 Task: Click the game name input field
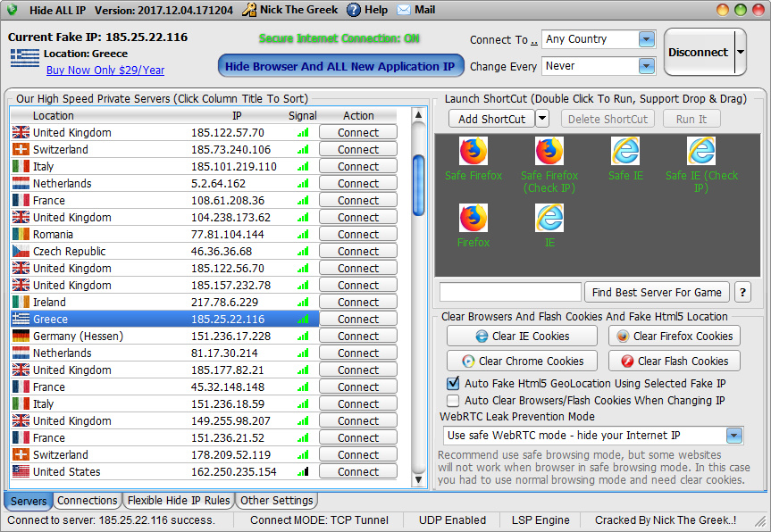click(x=510, y=292)
